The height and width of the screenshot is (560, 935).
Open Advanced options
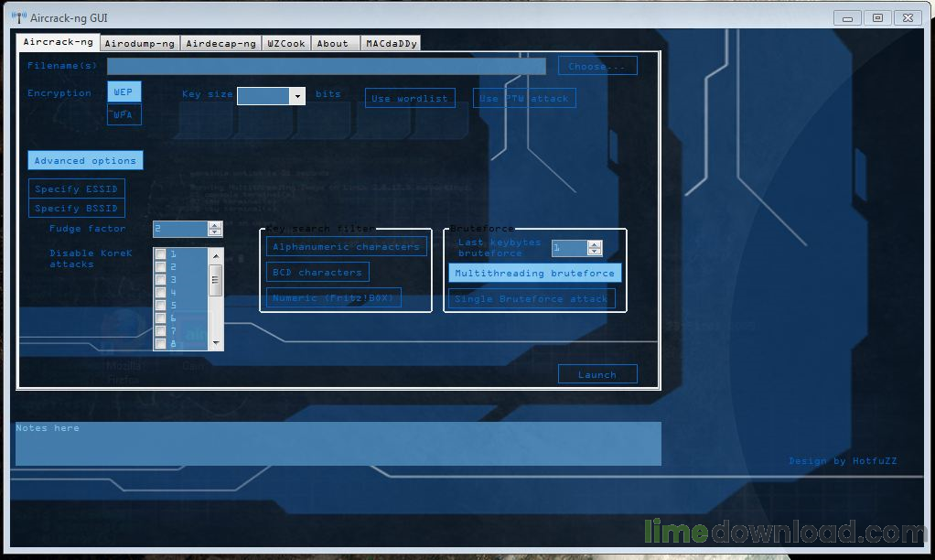click(x=84, y=160)
